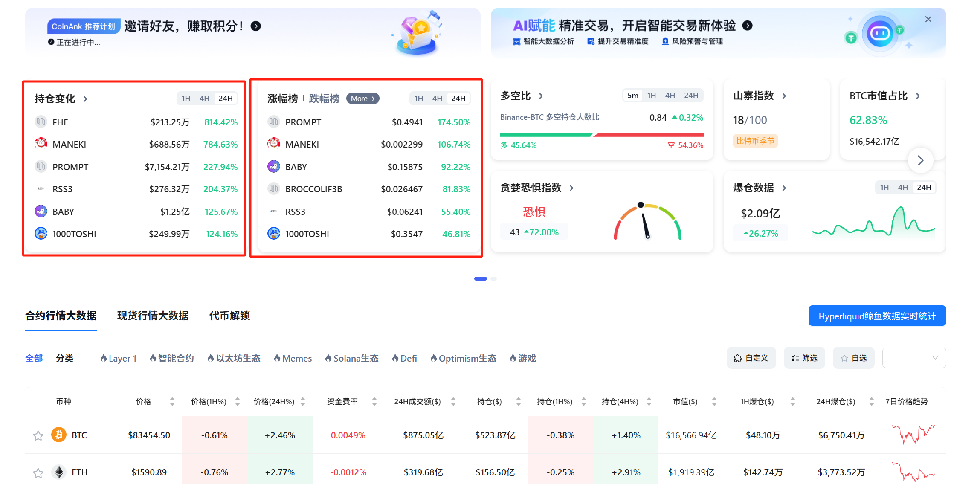Open the 筛选 filter button
Screen dimensions: 980x484
coord(804,358)
